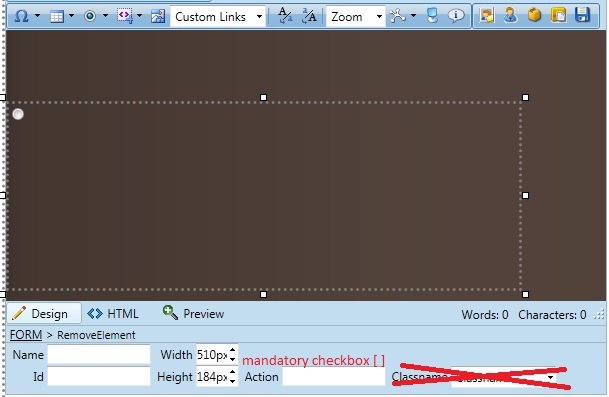This screenshot has width=609, height=397.
Task: Click the convert to uppercase icon
Action: [x=310, y=16]
